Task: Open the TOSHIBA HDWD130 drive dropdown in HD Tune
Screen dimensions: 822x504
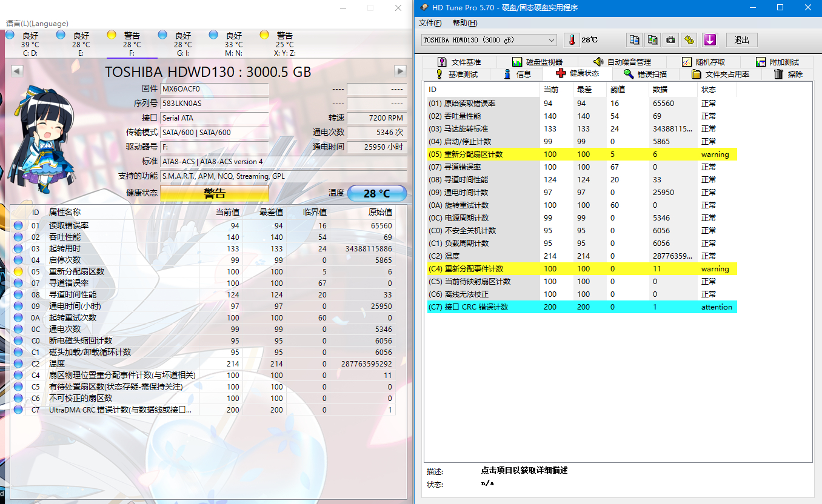Action: click(x=489, y=40)
